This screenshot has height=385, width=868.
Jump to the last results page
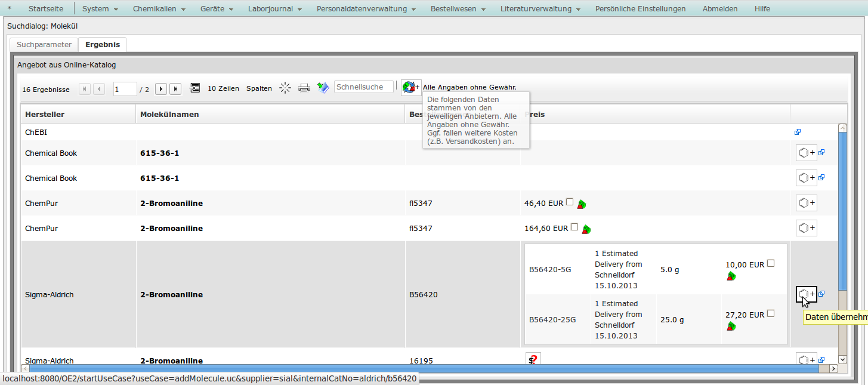coord(175,89)
